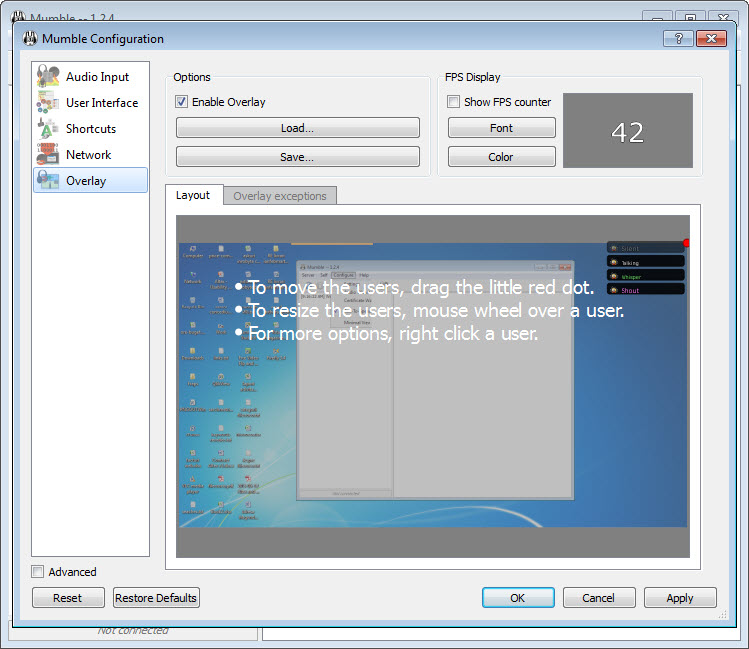Click the Whisper user in overlay preview

[646, 276]
